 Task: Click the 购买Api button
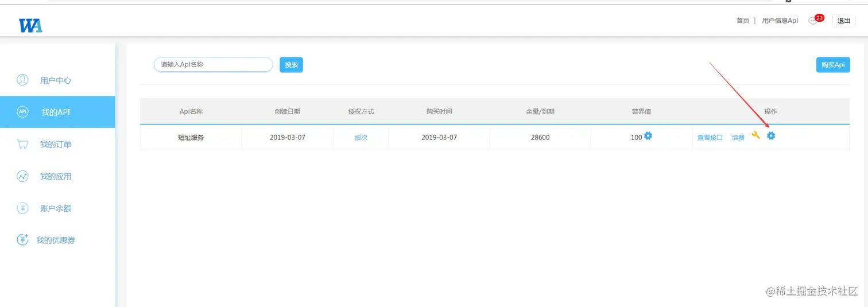click(833, 65)
